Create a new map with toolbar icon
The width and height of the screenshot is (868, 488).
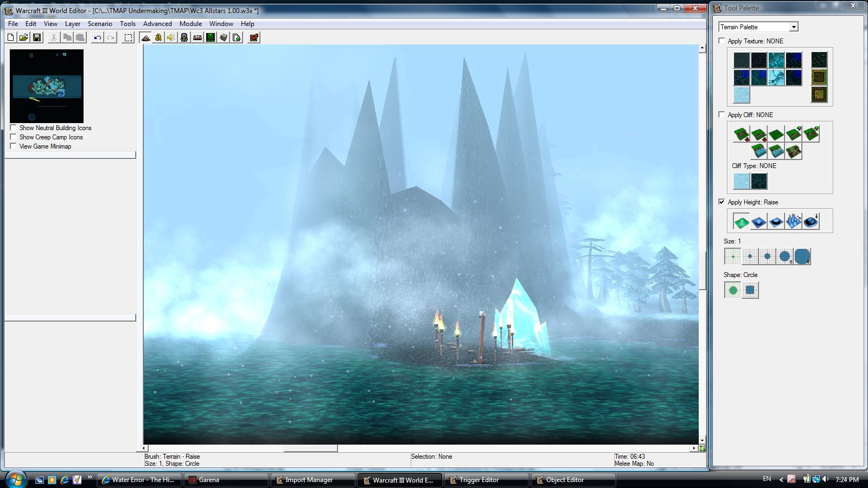pyautogui.click(x=10, y=37)
